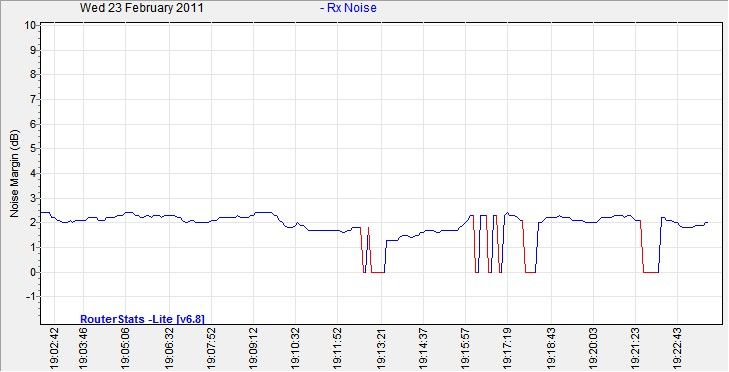The width and height of the screenshot is (729, 372).
Task: Click the 8 value on the y-axis
Action: tap(33, 74)
